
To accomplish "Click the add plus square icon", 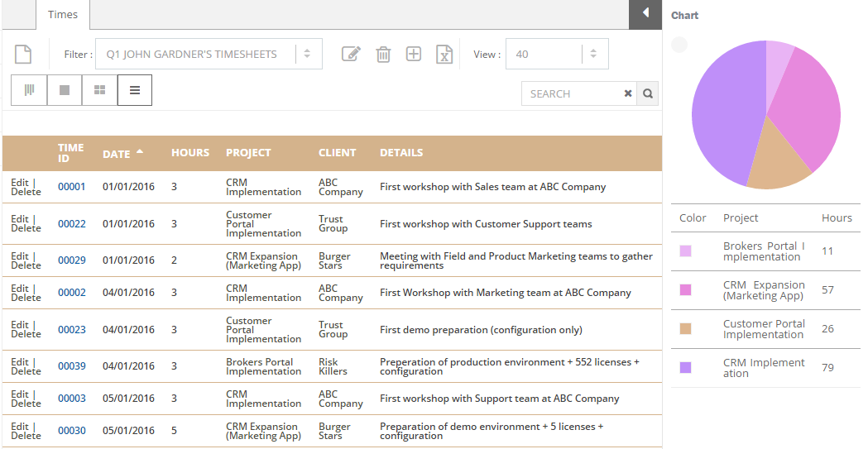I will coord(414,54).
